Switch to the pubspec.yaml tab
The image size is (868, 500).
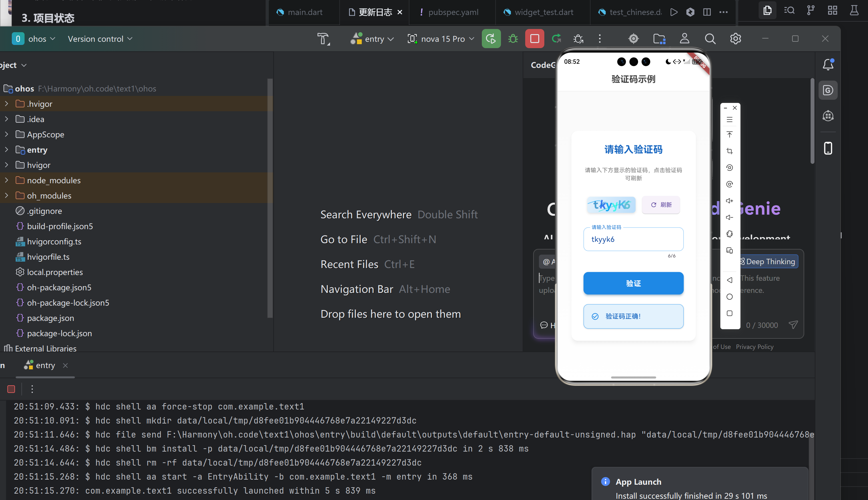[x=452, y=12]
